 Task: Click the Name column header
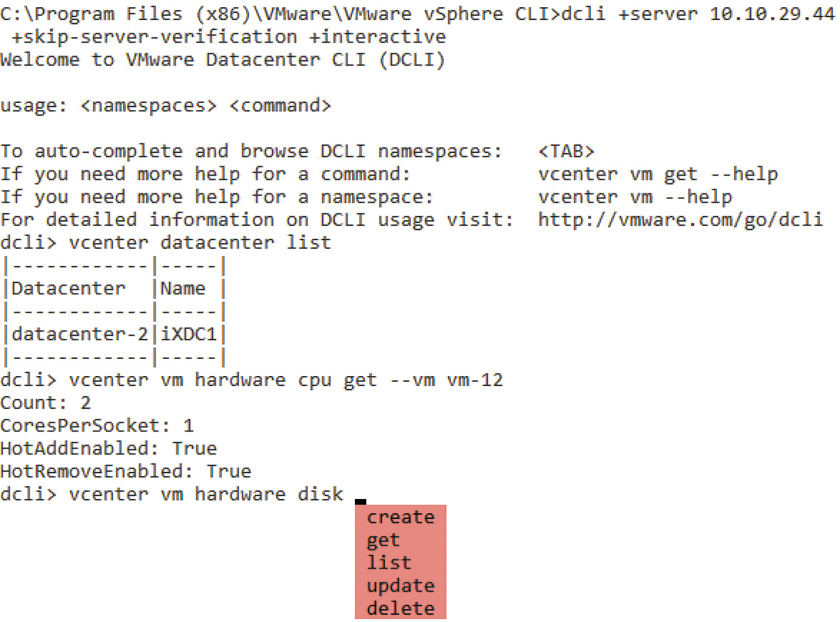(x=183, y=289)
